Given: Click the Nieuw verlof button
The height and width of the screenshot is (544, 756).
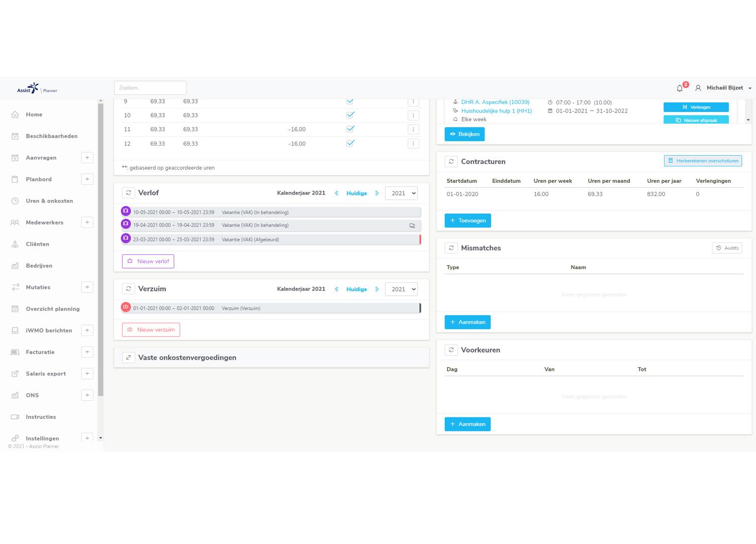Looking at the screenshot, I should 148,261.
